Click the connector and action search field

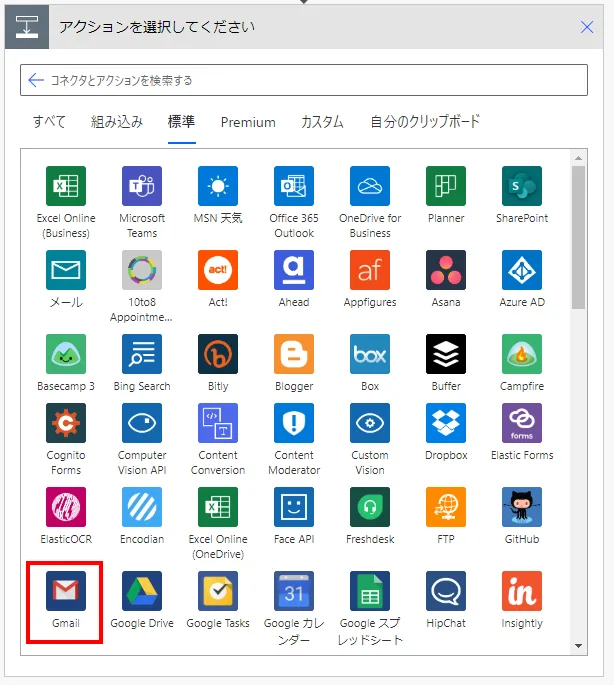coord(304,80)
